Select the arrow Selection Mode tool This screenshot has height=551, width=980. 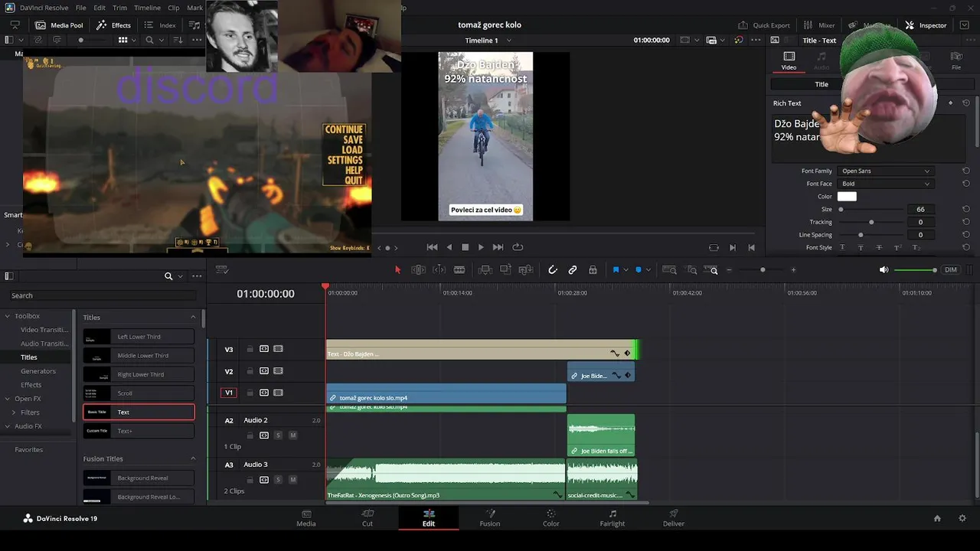point(397,270)
